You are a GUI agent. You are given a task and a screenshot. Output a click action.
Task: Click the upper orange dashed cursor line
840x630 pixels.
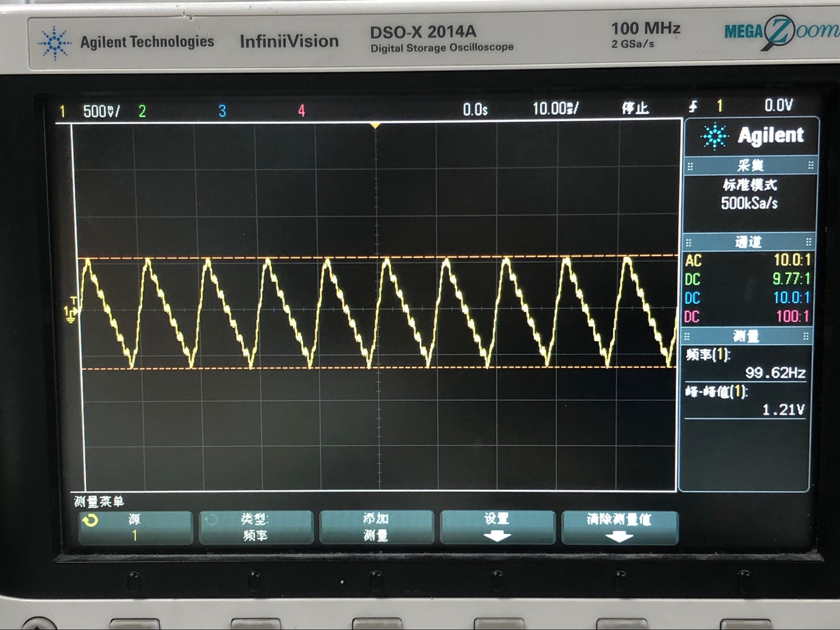point(377,257)
